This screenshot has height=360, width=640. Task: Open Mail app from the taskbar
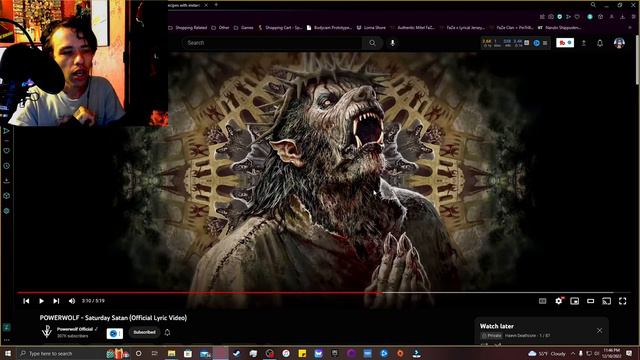point(204,353)
